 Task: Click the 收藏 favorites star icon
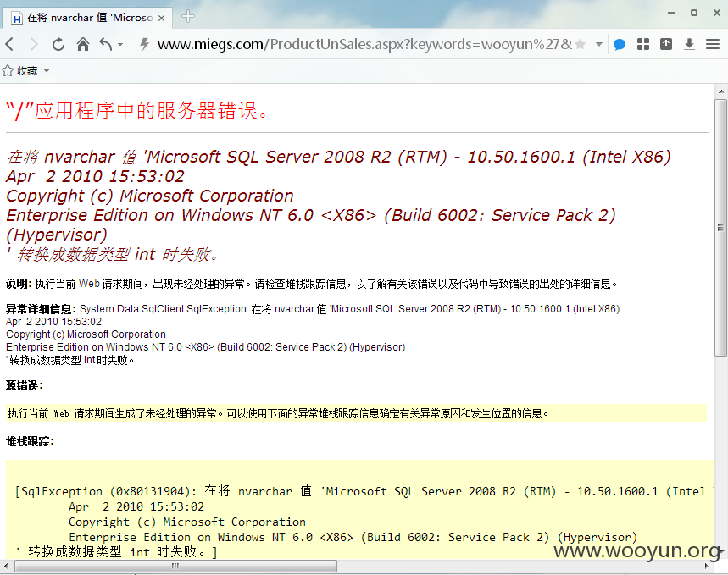pos(8,71)
